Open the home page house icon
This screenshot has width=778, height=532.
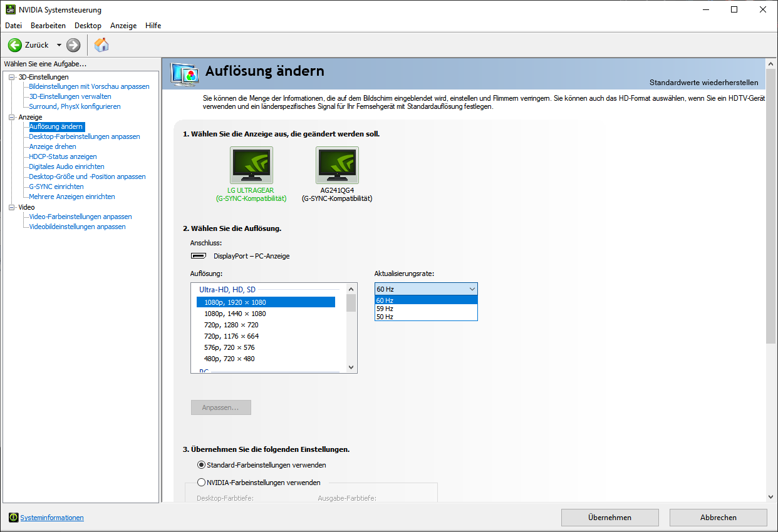[x=101, y=45]
